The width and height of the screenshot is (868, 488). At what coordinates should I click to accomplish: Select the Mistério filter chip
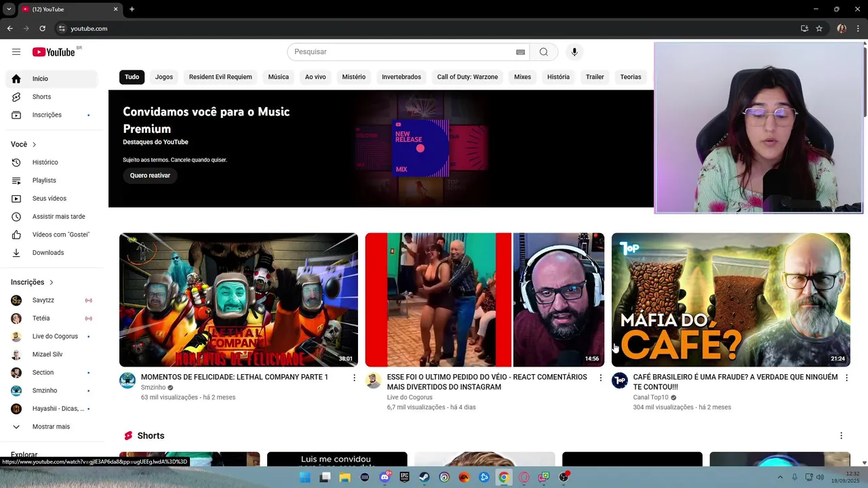point(353,77)
